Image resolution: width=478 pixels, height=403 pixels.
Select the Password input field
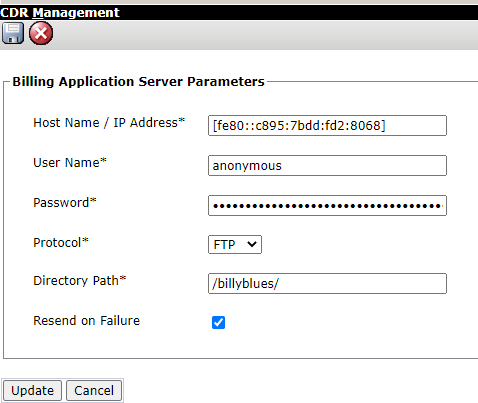click(x=327, y=206)
